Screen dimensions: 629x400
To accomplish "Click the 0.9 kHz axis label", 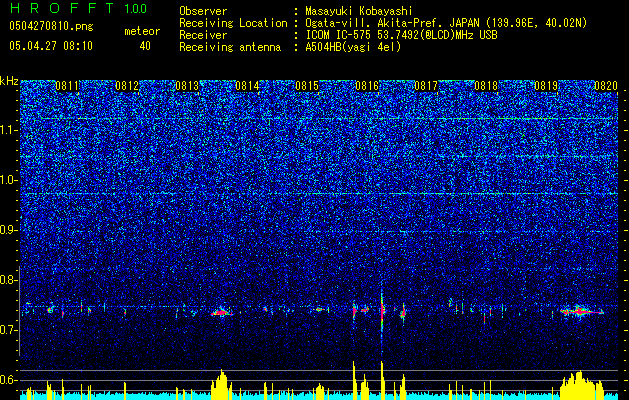I will pyautogui.click(x=9, y=230).
